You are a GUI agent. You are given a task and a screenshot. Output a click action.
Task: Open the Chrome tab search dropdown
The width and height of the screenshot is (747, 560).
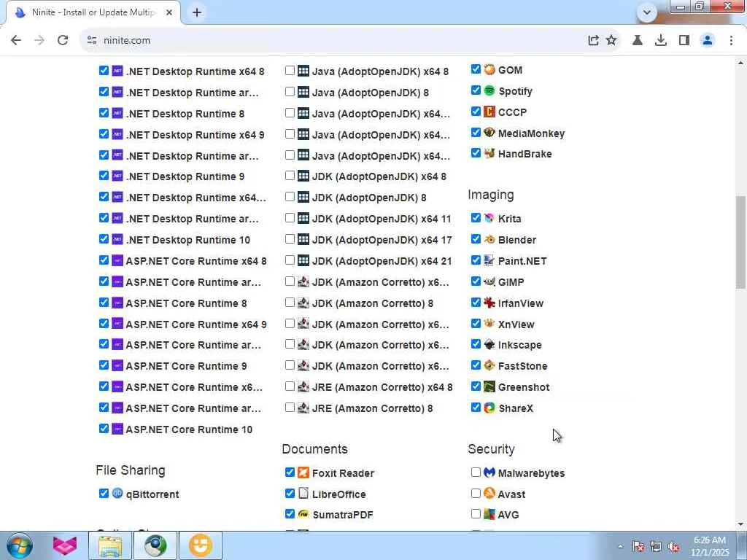[646, 12]
